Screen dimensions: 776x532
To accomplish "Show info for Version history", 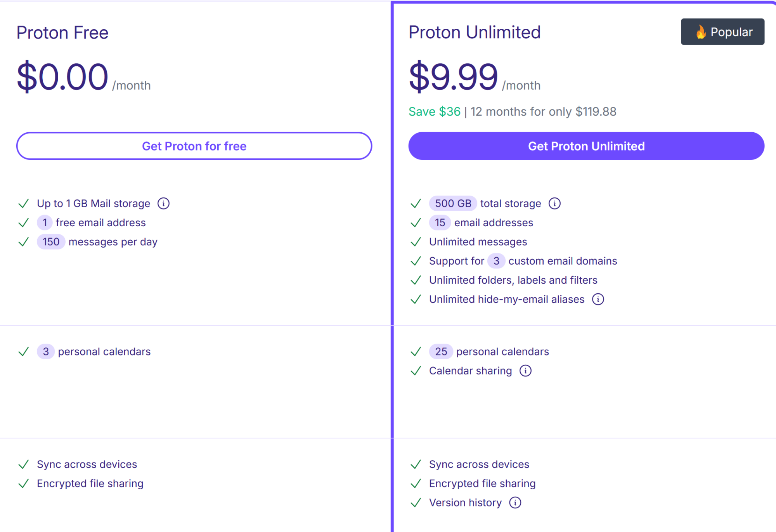I will [515, 503].
